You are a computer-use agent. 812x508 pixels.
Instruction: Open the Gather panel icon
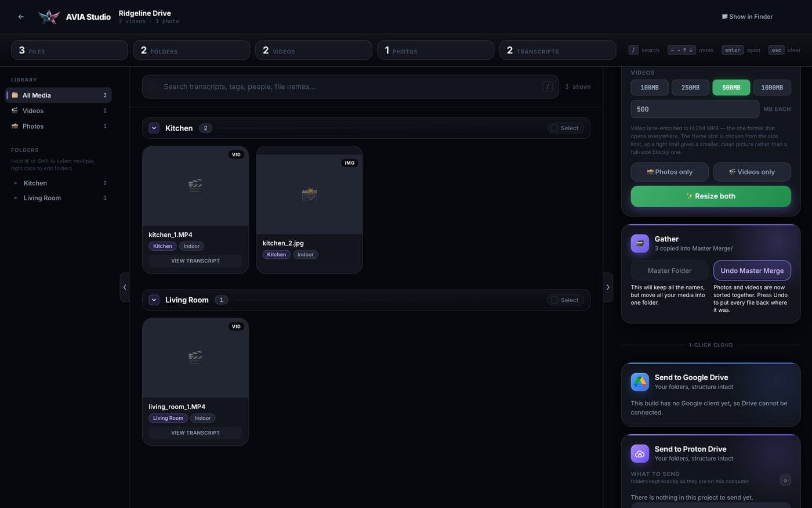640,244
